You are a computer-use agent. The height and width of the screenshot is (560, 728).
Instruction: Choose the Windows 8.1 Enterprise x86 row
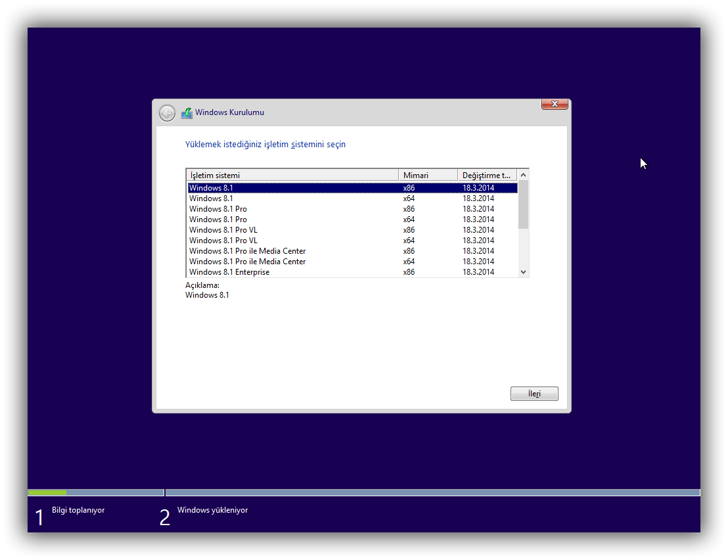[x=352, y=272]
